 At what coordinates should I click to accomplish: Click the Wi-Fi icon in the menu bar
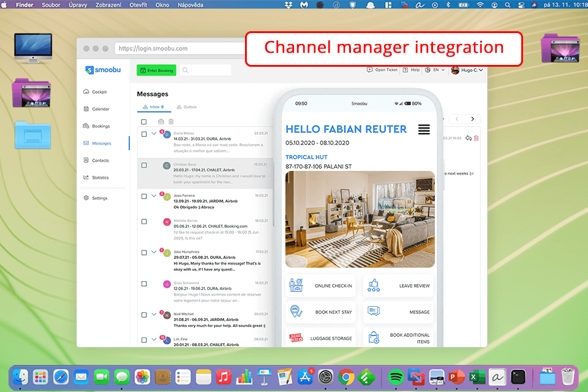pyautogui.click(x=480, y=5)
